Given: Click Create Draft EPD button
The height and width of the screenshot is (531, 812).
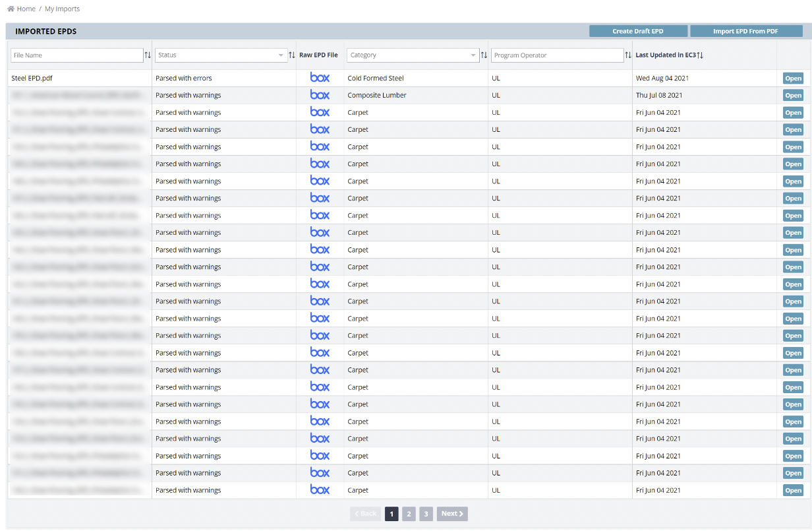Looking at the screenshot, I should (x=637, y=31).
